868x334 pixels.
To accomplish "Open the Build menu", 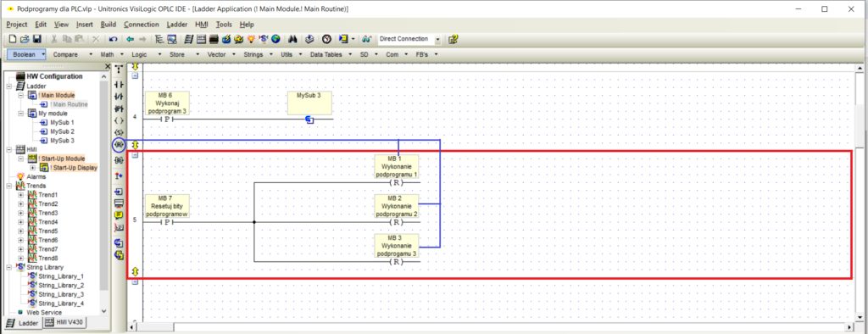I will tap(108, 25).
